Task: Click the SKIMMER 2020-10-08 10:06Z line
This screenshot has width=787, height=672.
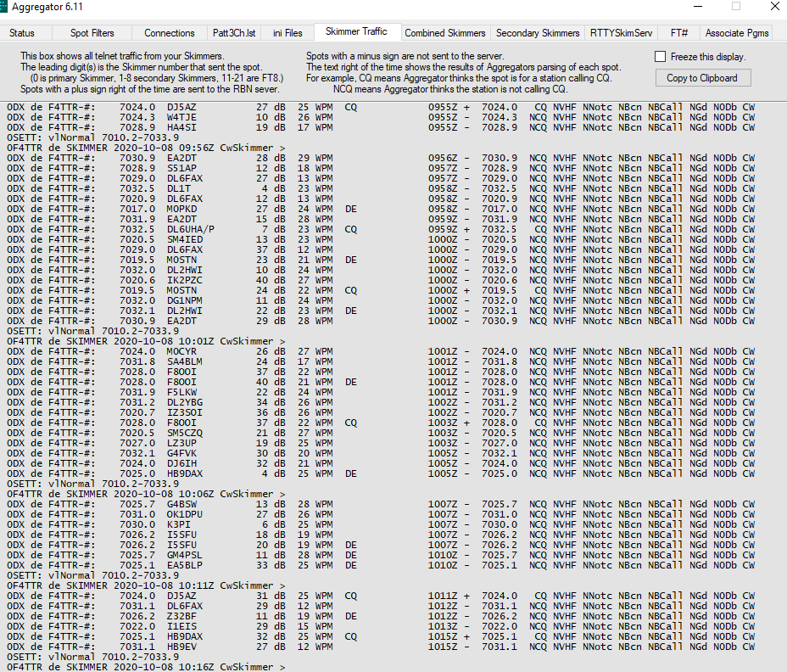Action: click(x=146, y=494)
